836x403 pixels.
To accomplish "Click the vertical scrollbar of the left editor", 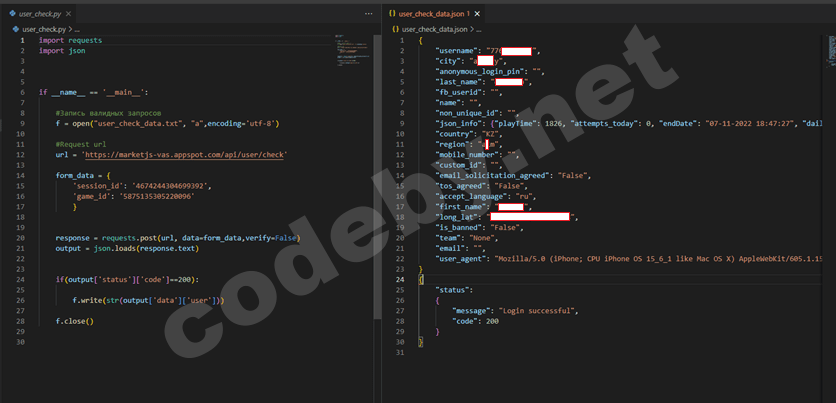I will tap(376, 150).
